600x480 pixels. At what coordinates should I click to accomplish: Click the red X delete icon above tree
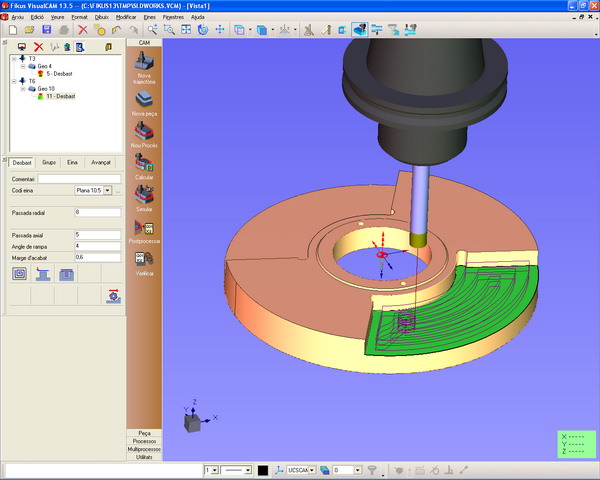coord(38,46)
